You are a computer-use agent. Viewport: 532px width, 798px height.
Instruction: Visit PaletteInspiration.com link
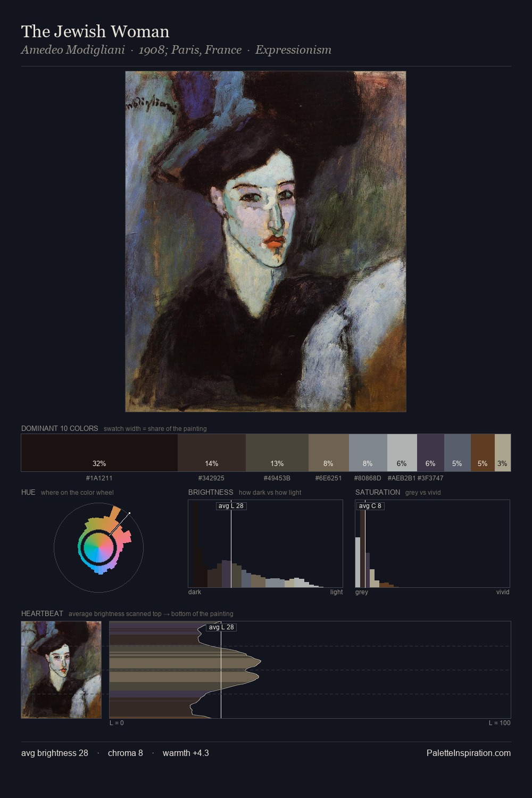pos(469,753)
